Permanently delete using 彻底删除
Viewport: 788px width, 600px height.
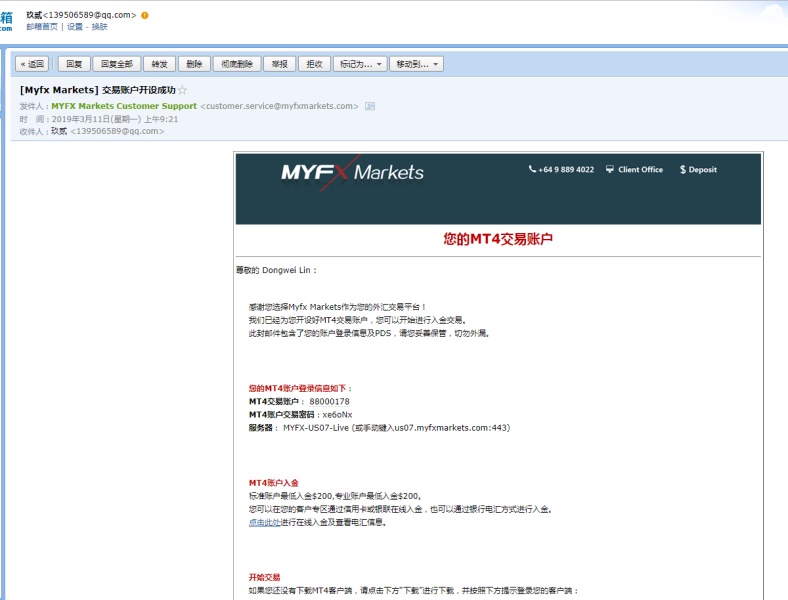point(237,64)
